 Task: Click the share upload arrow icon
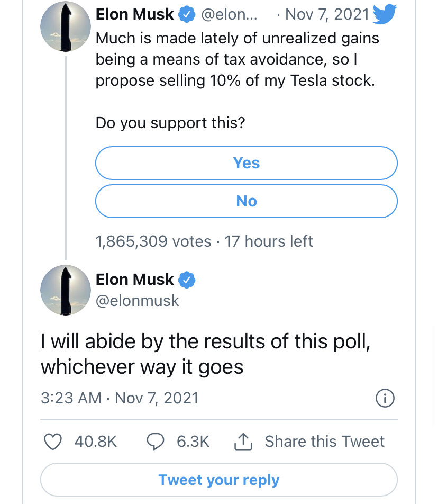pyautogui.click(x=242, y=440)
